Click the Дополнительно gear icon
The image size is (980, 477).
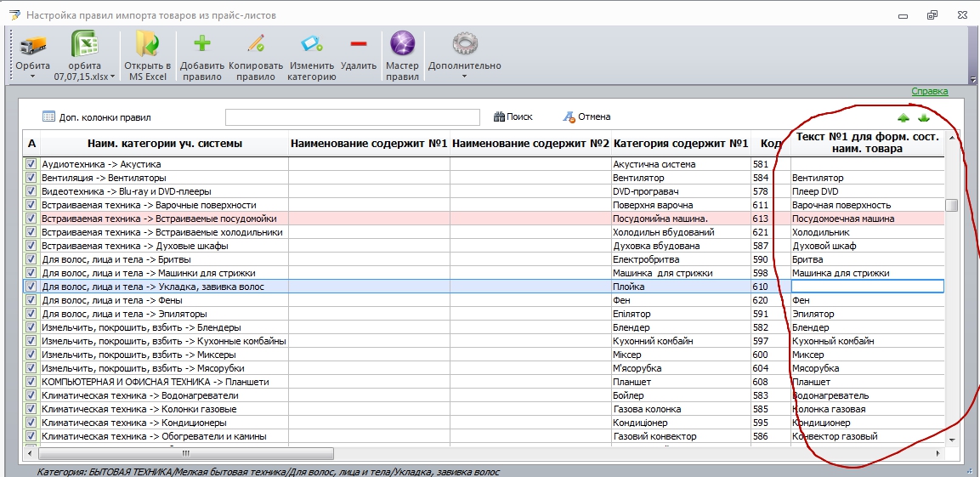point(464,43)
